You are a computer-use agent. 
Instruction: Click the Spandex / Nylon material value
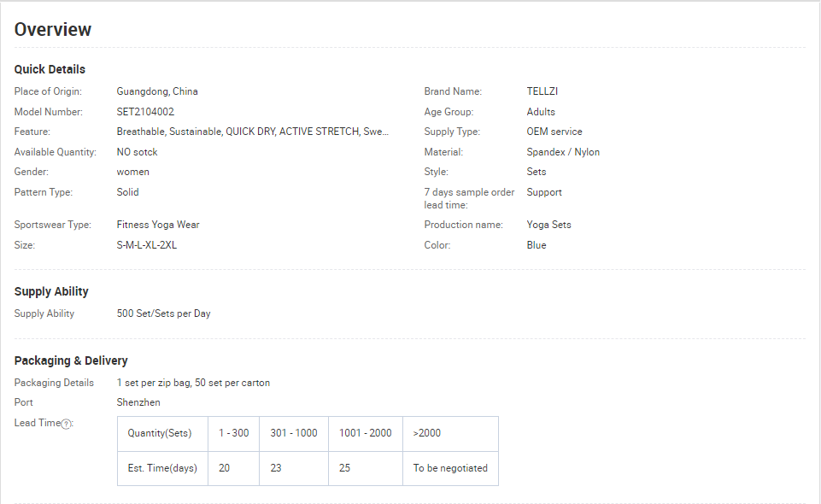point(563,152)
